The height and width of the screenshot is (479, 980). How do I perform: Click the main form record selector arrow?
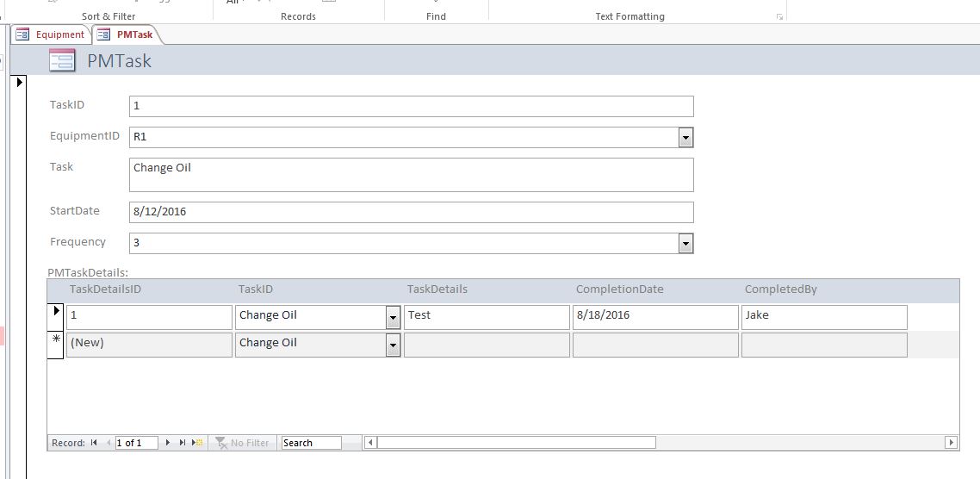pyautogui.click(x=19, y=82)
